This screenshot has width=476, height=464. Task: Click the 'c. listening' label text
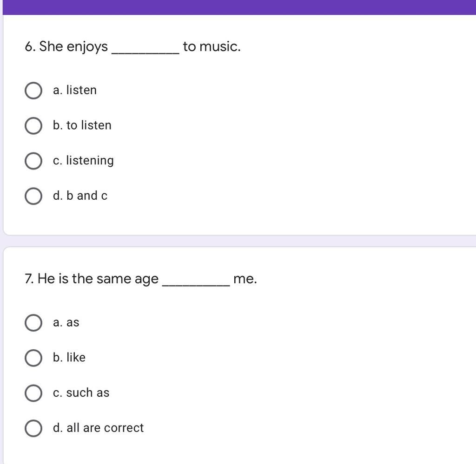(83, 161)
